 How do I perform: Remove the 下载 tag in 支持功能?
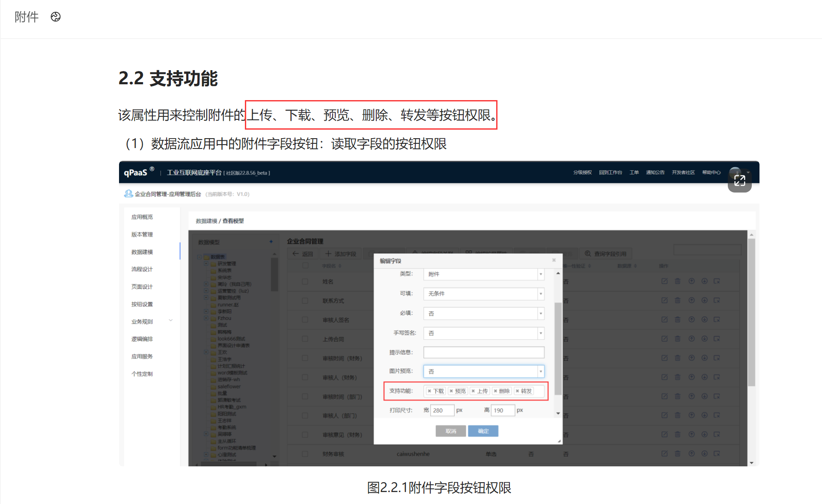tap(429, 391)
